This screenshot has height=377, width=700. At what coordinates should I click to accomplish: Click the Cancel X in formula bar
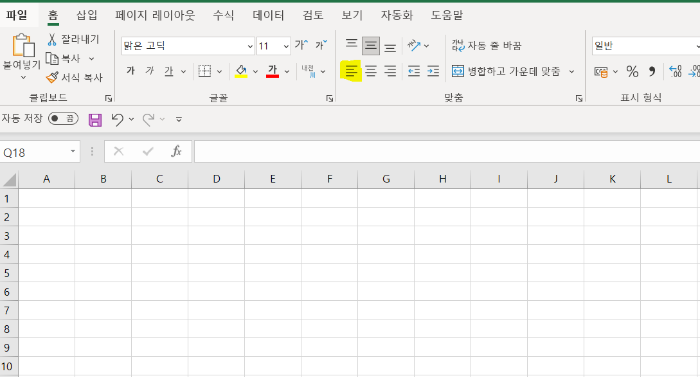click(118, 151)
